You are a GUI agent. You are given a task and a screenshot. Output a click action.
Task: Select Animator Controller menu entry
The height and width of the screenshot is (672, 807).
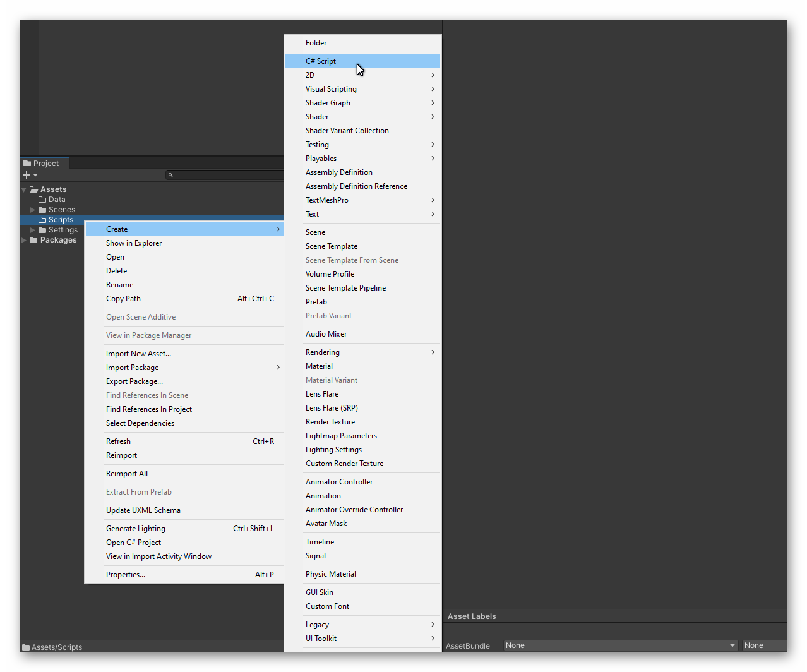point(339,482)
